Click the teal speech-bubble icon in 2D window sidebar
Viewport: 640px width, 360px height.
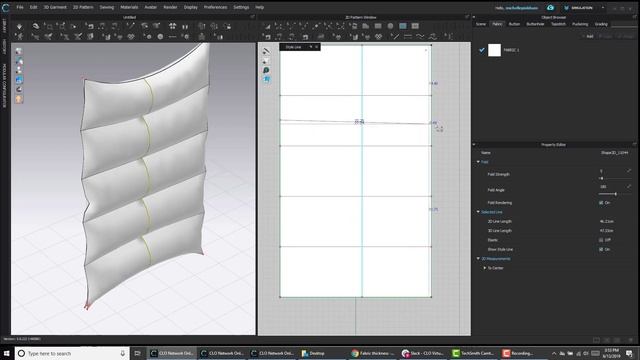[x=266, y=70]
